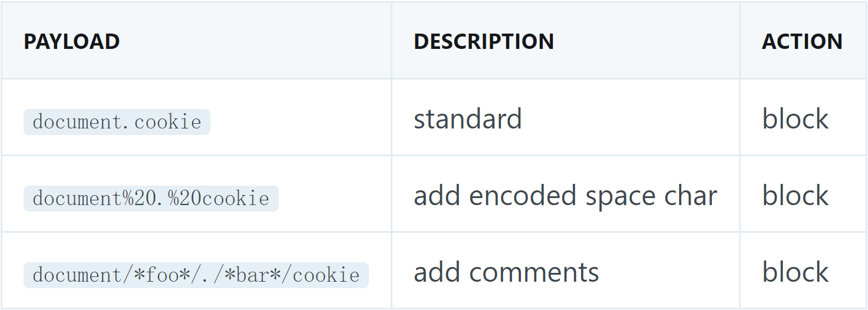This screenshot has height=310, width=868.
Task: Click the "add encoded space char" description
Action: click(565, 196)
